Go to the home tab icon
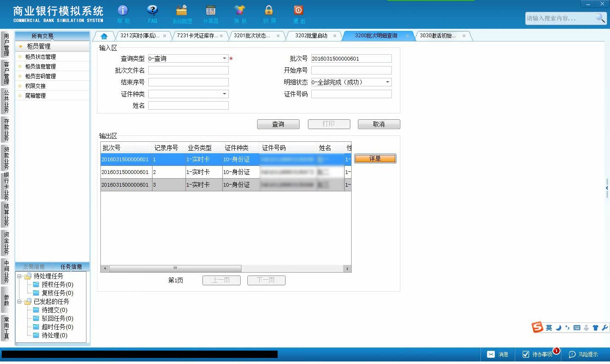Viewport: 610px width, 364px height. tap(104, 36)
